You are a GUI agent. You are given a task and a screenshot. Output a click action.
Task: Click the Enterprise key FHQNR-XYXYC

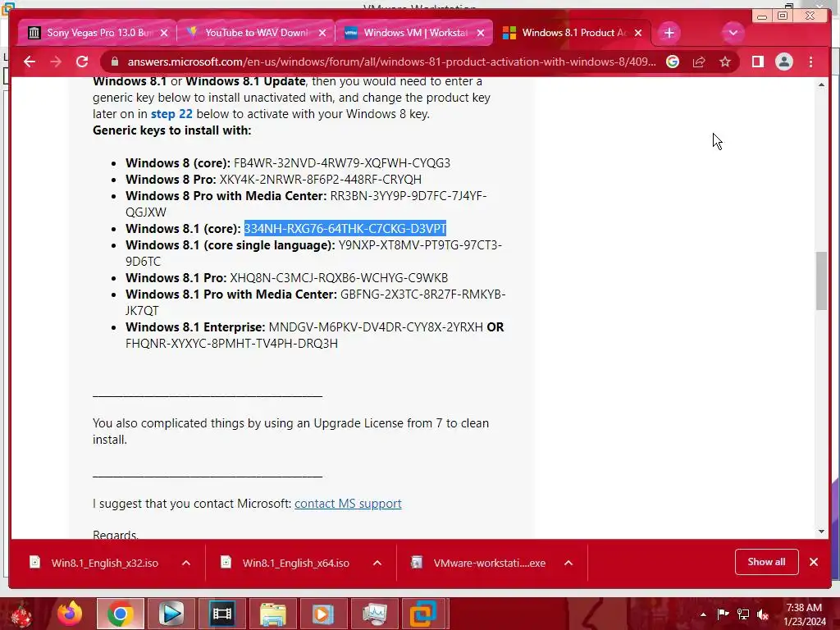coord(231,344)
